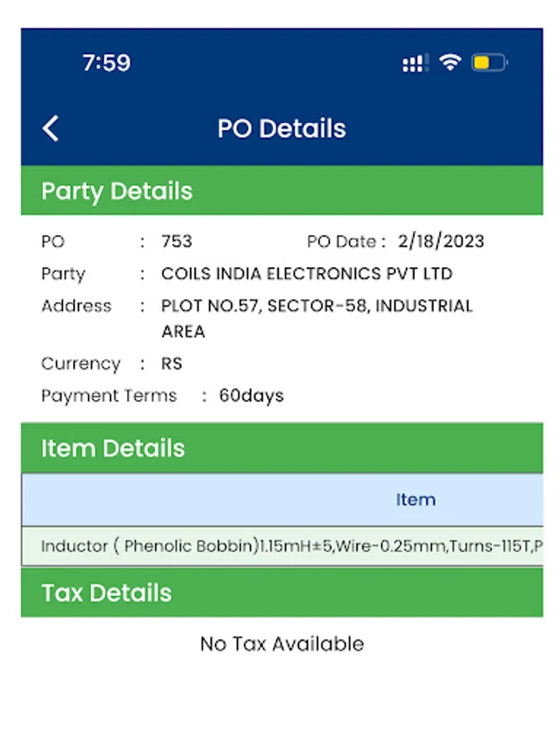Tap PO number 753
560x747 pixels.
coord(177,242)
